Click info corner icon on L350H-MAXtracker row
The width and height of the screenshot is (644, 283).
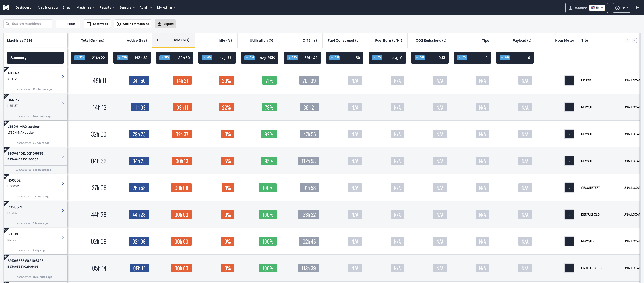coord(5,122)
